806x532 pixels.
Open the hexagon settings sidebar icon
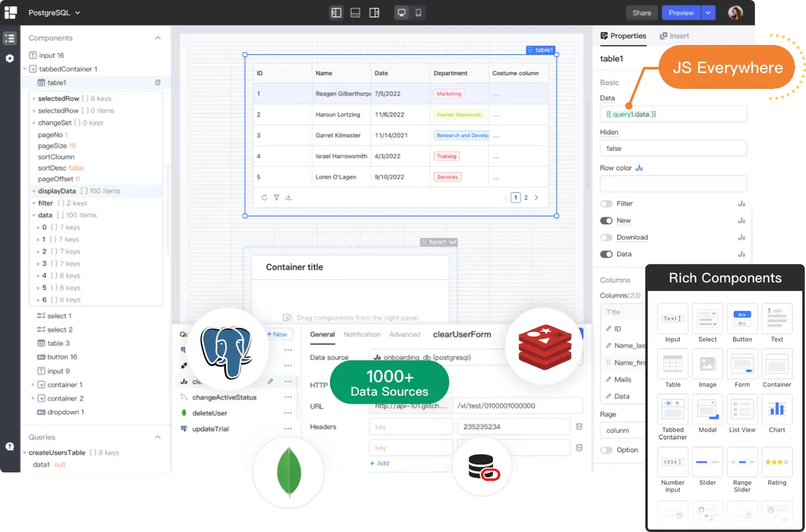click(x=9, y=58)
